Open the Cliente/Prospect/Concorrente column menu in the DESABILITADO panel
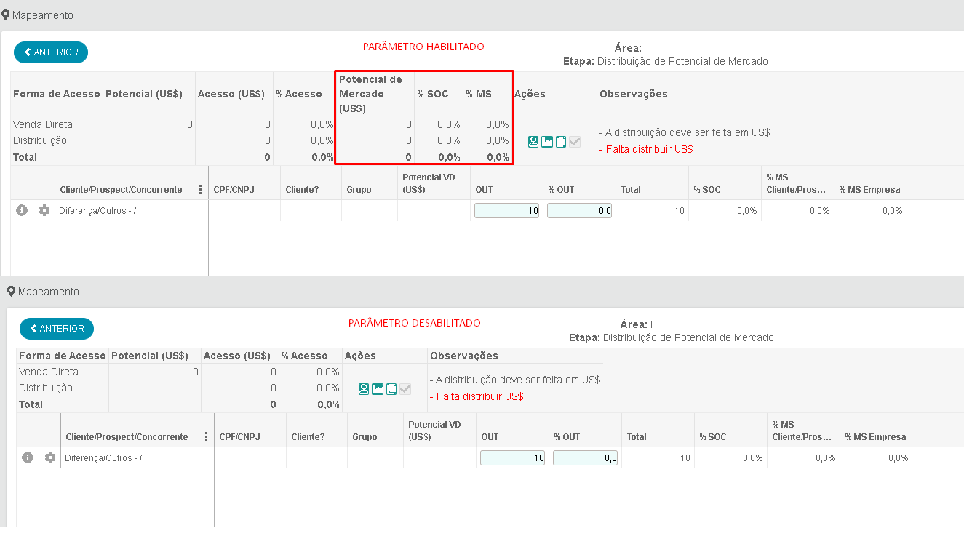Screen dimensions: 964x560 tap(207, 436)
